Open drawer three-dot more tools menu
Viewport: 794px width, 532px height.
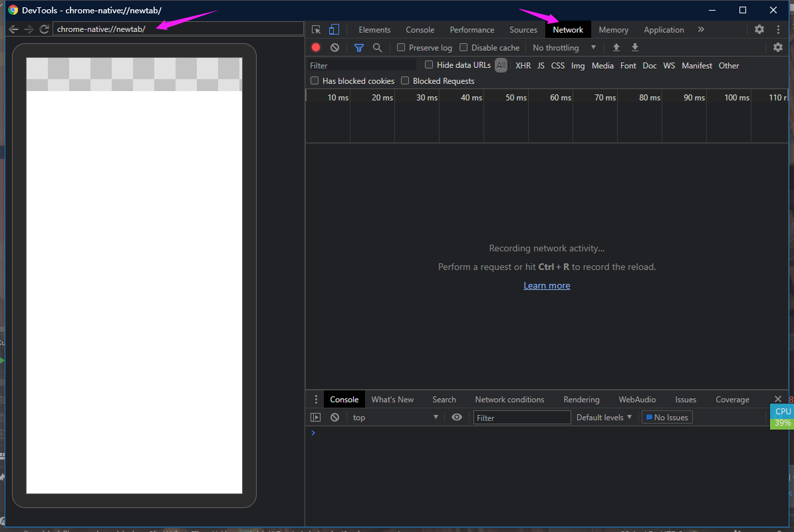[316, 400]
